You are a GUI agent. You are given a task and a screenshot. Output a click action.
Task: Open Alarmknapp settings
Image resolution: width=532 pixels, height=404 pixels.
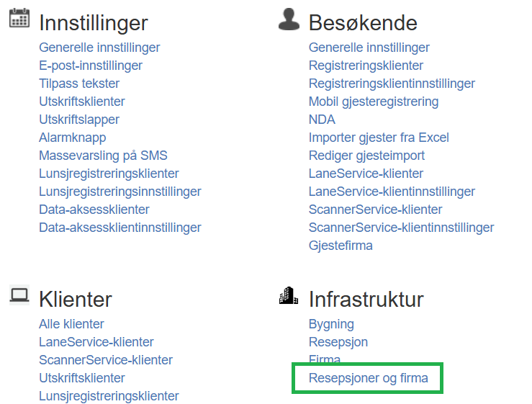coord(72,138)
